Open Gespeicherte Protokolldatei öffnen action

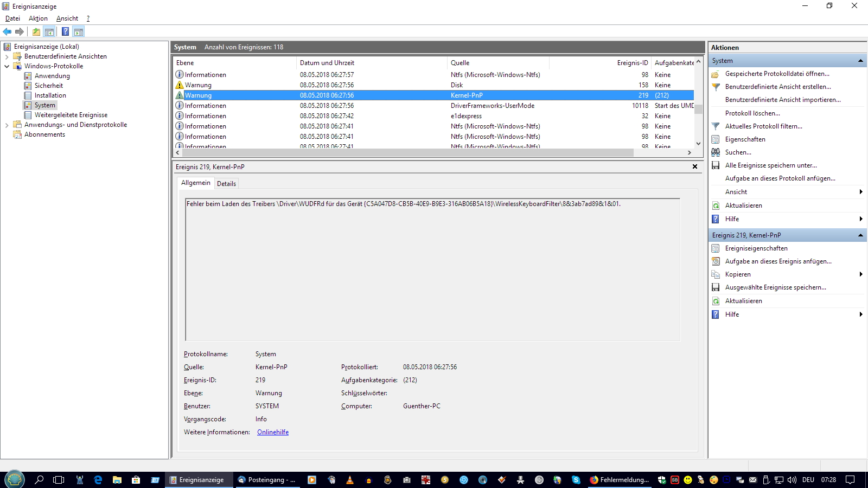point(777,74)
